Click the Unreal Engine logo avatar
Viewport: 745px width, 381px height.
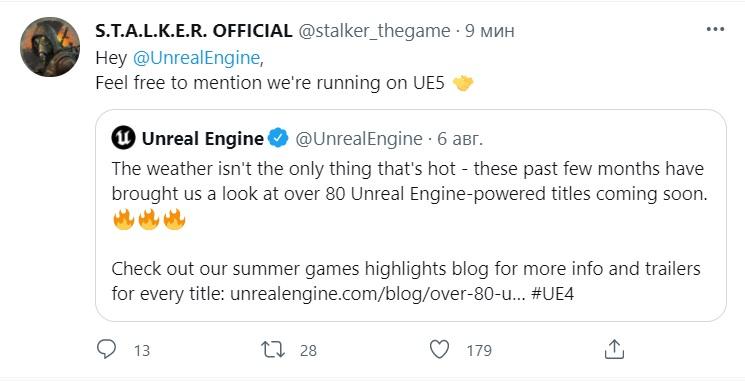124,138
